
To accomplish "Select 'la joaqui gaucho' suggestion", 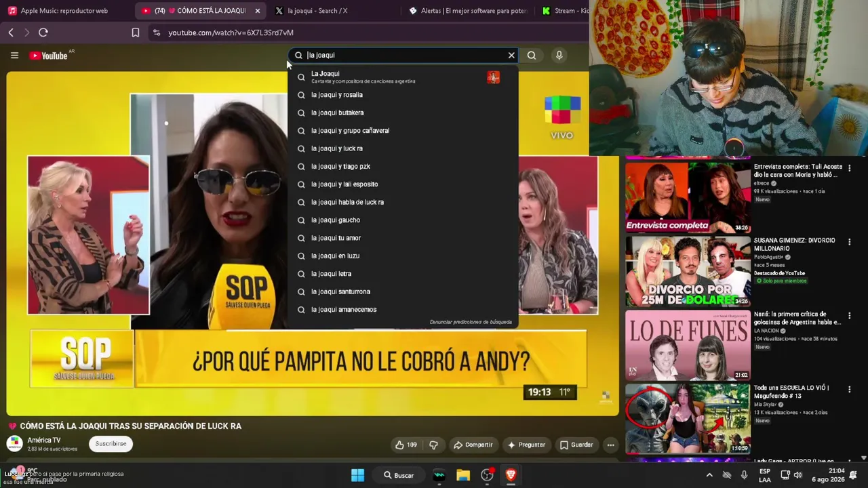I will tap(403, 220).
